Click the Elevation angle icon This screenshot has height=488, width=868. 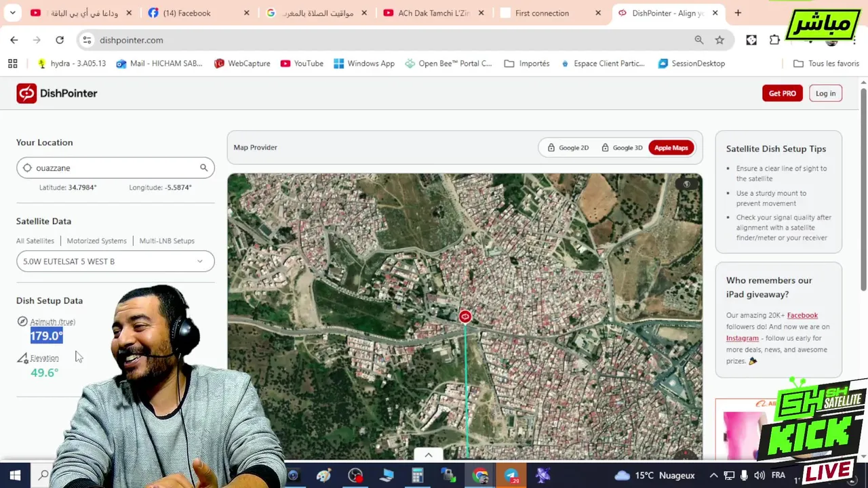22,358
